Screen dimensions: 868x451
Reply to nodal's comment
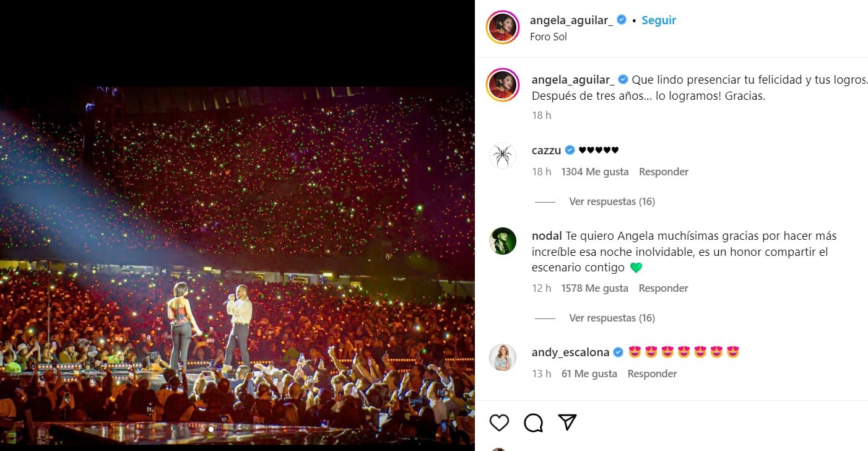tap(663, 288)
